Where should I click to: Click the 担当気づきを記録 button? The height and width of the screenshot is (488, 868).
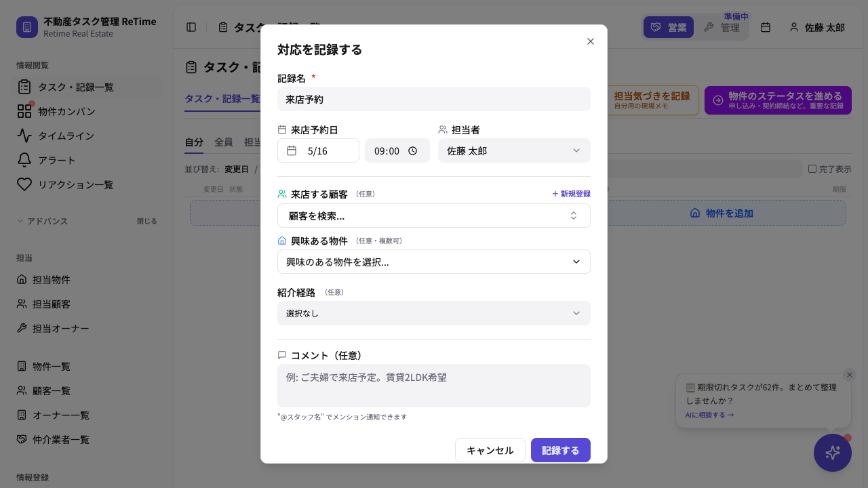coord(652,100)
